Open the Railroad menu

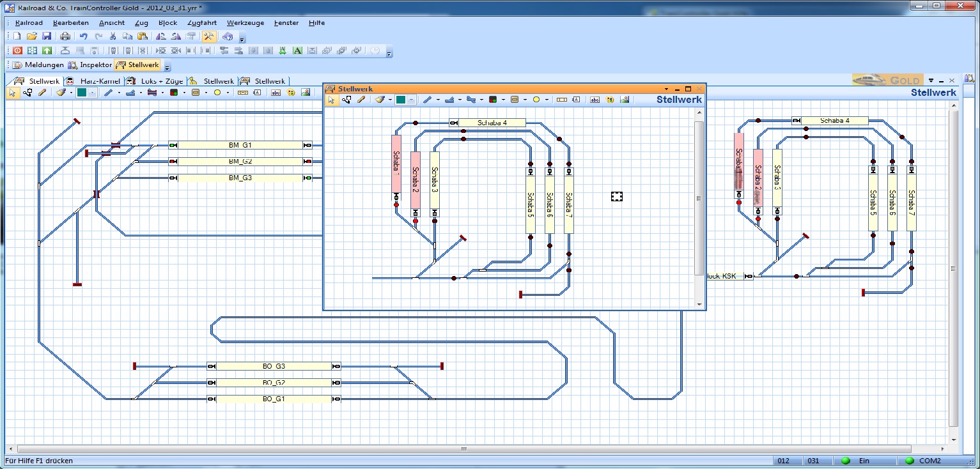[x=29, y=23]
